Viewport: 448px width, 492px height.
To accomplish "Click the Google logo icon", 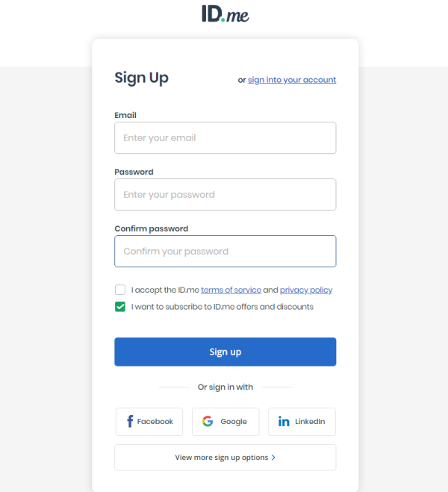I will pos(208,422).
